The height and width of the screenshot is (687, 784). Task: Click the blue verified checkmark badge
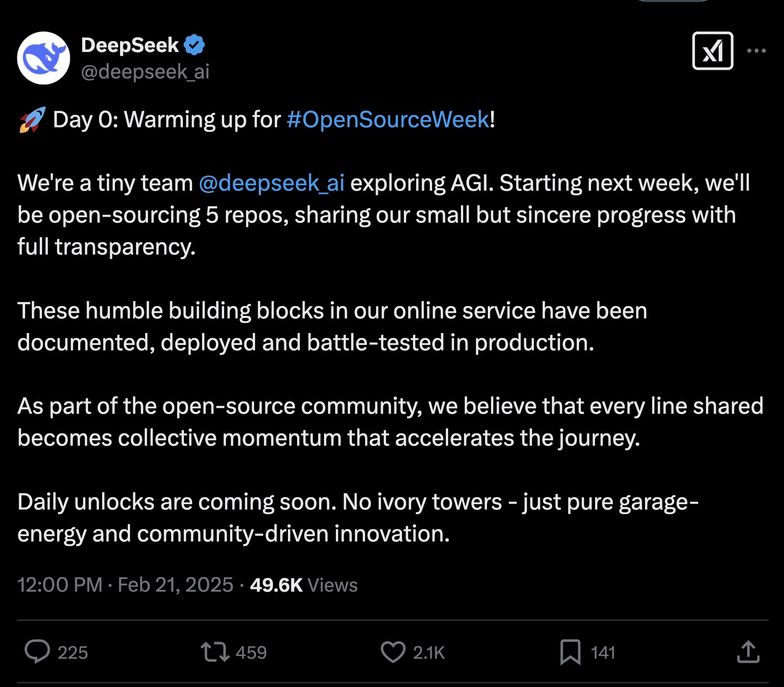click(x=194, y=45)
